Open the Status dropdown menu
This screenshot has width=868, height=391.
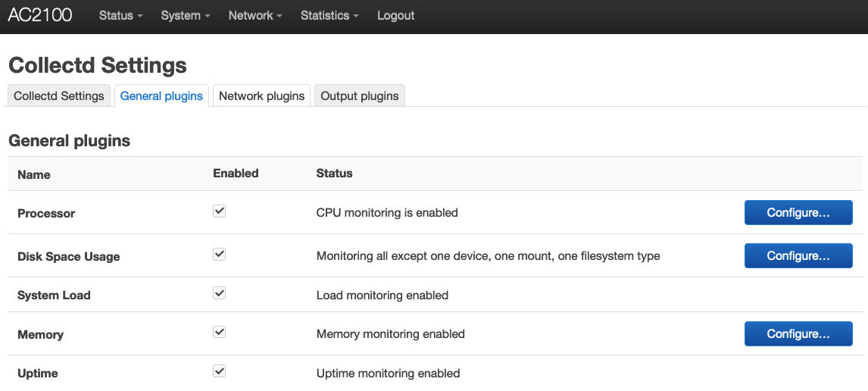pos(120,15)
